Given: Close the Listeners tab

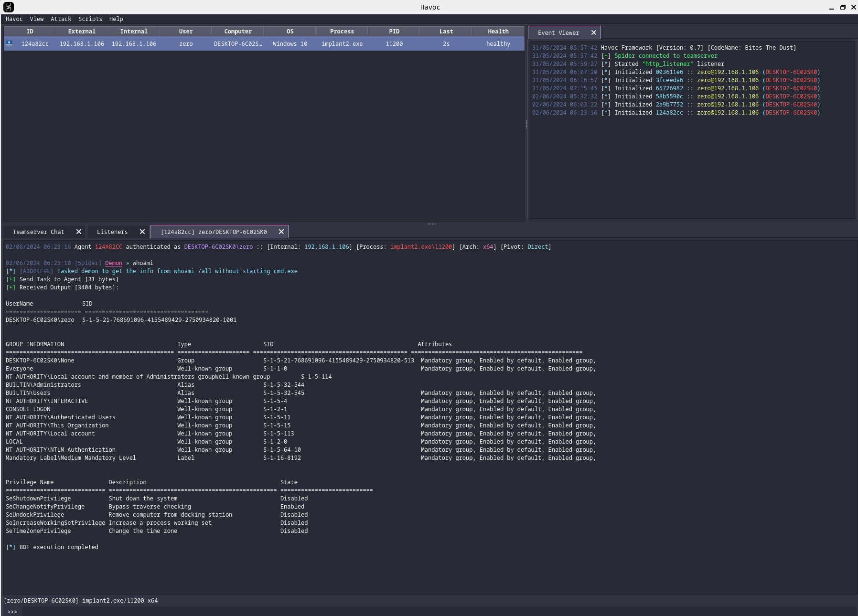Looking at the screenshot, I should click(142, 232).
